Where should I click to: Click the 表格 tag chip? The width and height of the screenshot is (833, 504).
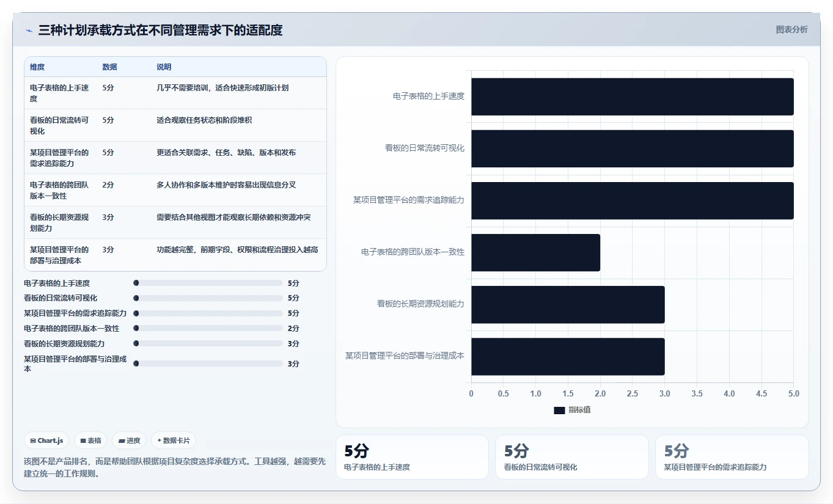point(90,440)
